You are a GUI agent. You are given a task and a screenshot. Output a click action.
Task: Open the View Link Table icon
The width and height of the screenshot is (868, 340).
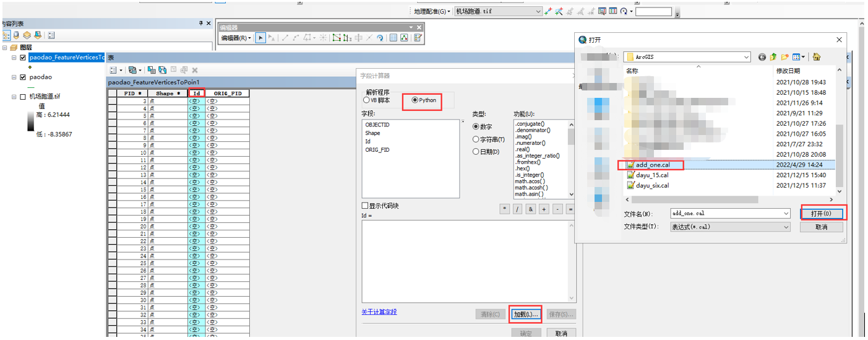coord(613,11)
